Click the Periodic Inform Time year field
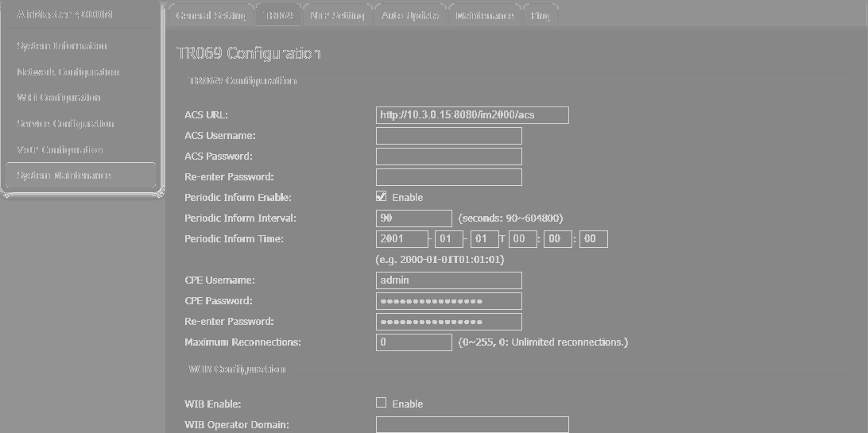The height and width of the screenshot is (433, 868). (402, 239)
